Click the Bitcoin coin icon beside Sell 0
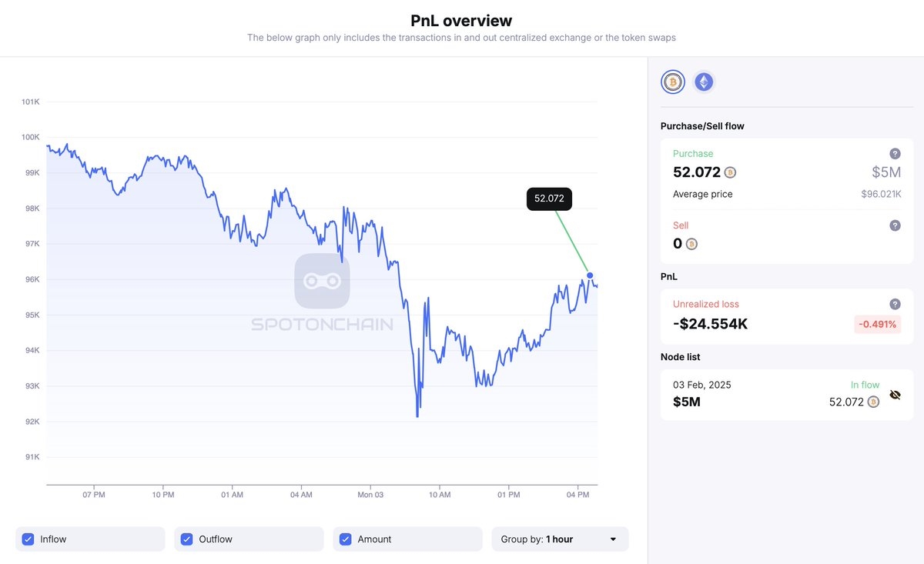The image size is (924, 564). pyautogui.click(x=691, y=244)
